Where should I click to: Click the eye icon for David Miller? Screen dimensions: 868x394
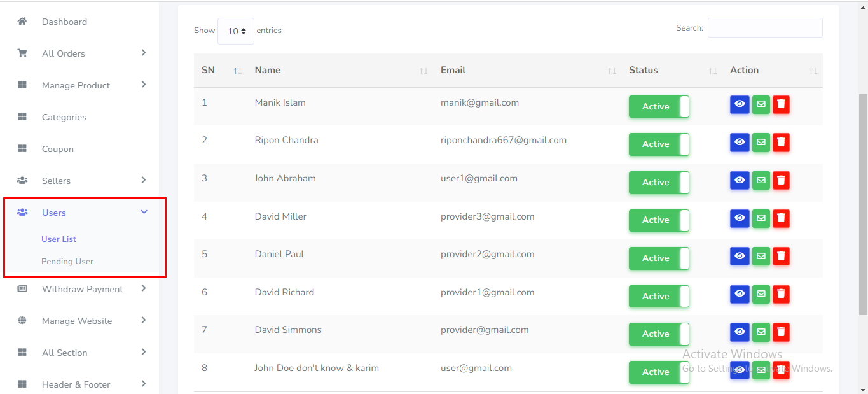tap(740, 218)
